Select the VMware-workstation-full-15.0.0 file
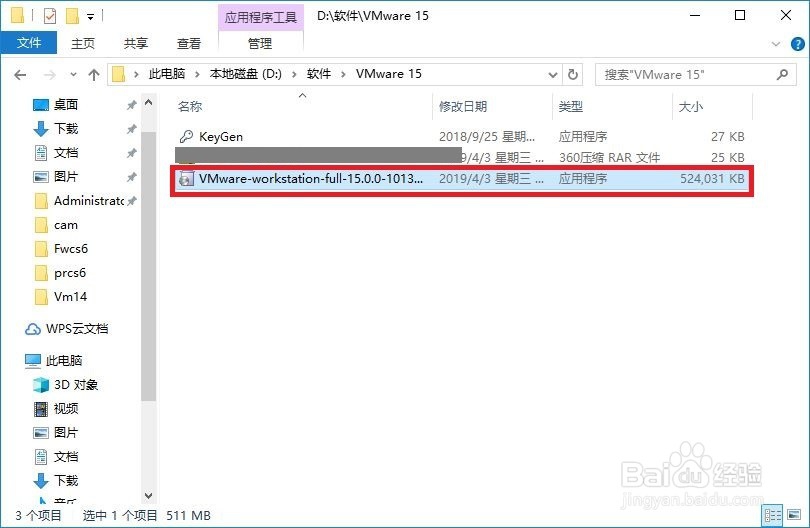Screen dimensions: 810x528 pos(462,179)
